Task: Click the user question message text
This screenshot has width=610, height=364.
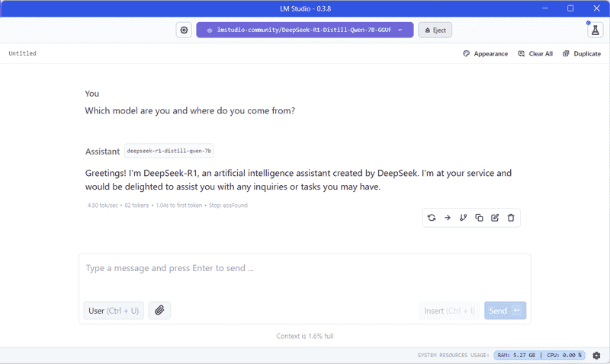Action: click(190, 110)
